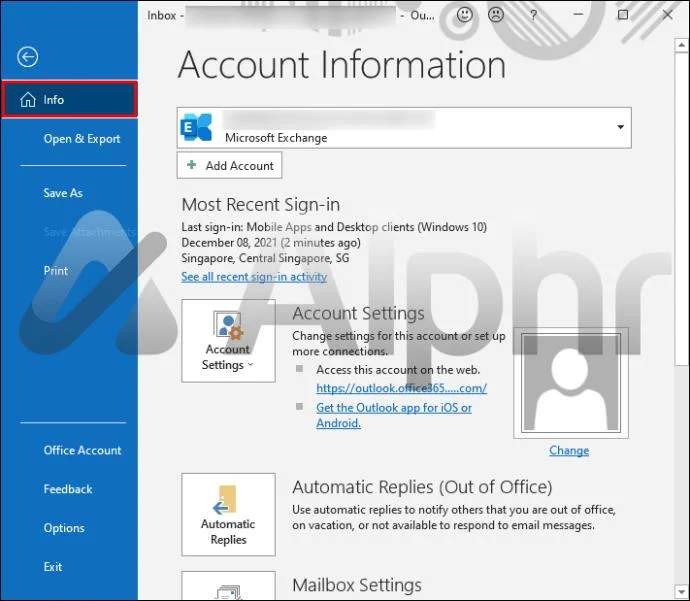Viewport: 690px width, 601px height.
Task: Select Save As in the sidebar
Action: tap(63, 193)
